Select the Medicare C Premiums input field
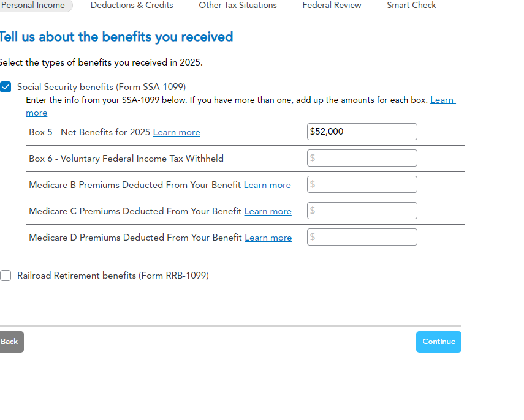 (x=362, y=211)
